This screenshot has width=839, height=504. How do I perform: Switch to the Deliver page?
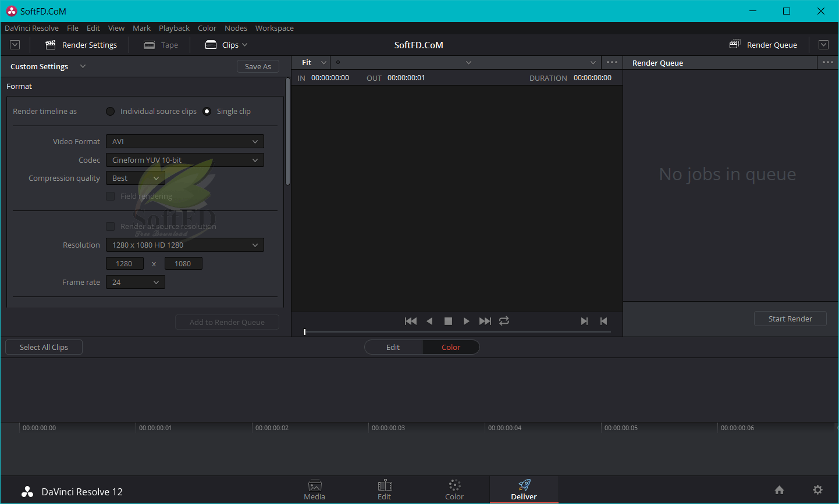[x=524, y=490]
